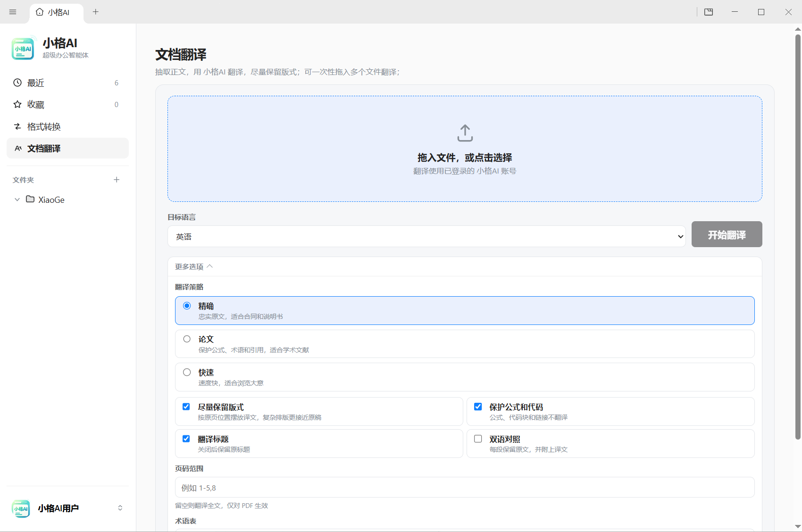Image resolution: width=802 pixels, height=532 pixels.
Task: Click the home icon on 小格AI tab
Action: pyautogui.click(x=40, y=12)
